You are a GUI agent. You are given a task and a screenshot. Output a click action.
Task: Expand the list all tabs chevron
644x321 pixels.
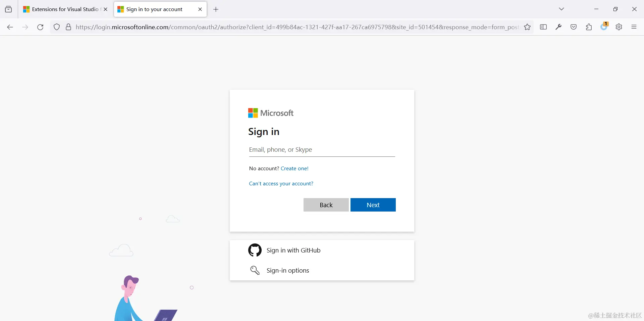561,9
